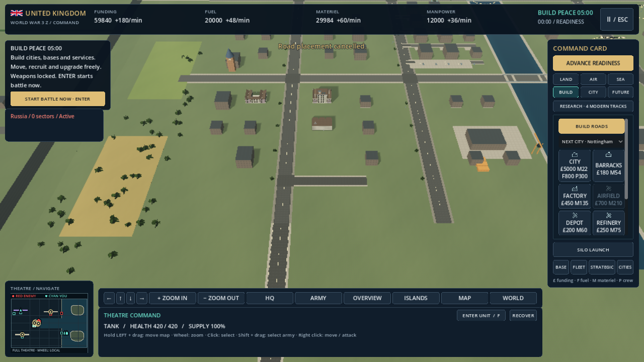Pan map down with arrow button
Image resolution: width=644 pixels, height=362 pixels.
coord(130,298)
